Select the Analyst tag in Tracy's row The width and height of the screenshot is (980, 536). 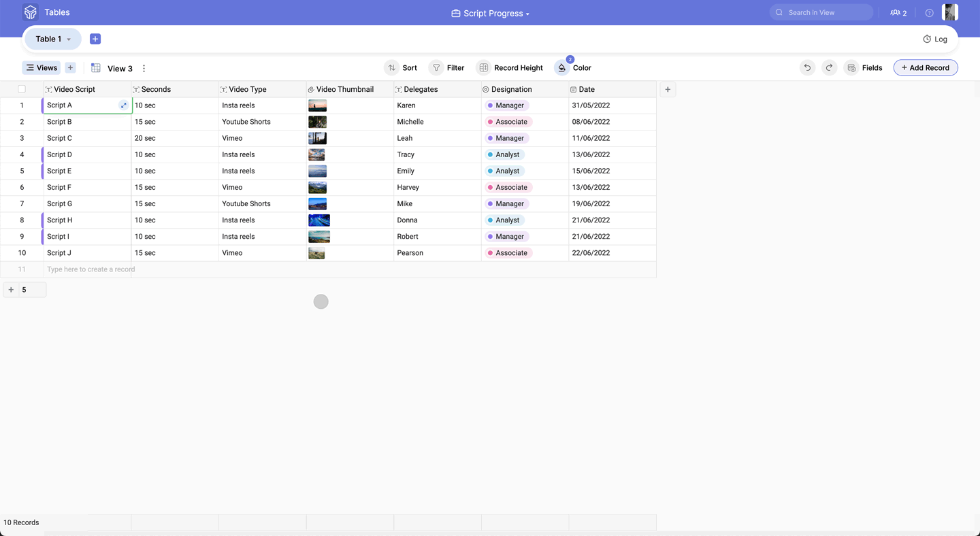[x=504, y=154]
